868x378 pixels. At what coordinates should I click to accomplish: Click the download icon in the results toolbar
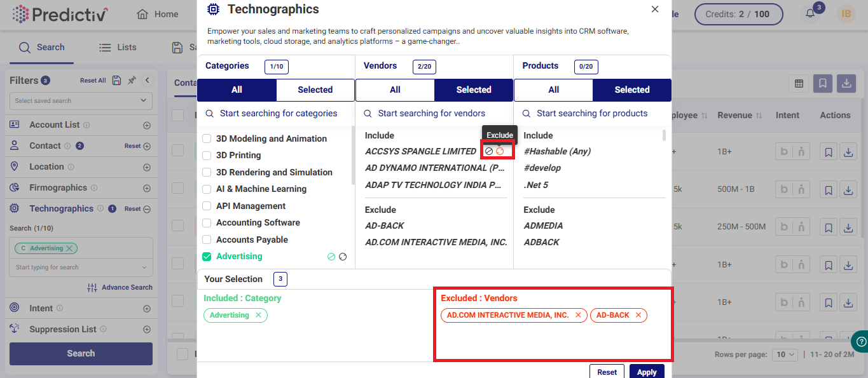click(846, 83)
